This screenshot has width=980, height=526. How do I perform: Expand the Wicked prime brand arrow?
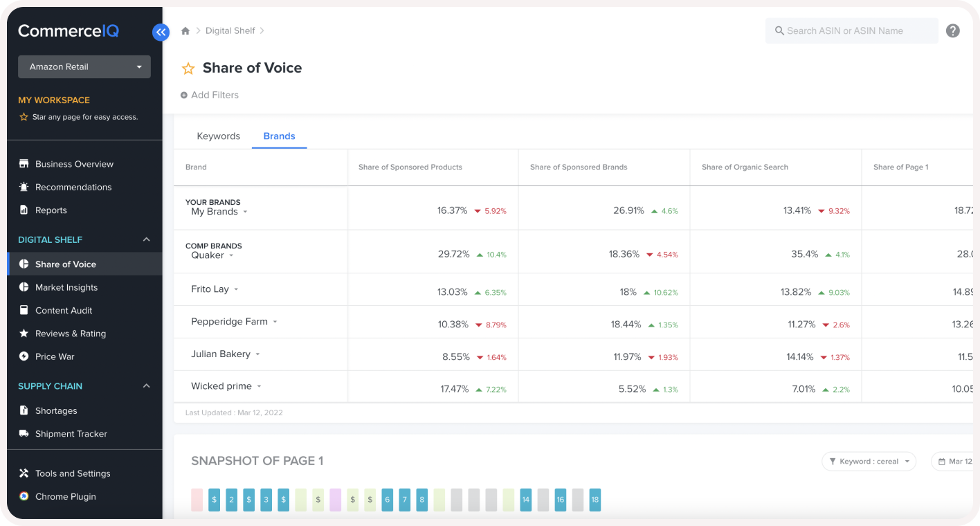tap(259, 387)
